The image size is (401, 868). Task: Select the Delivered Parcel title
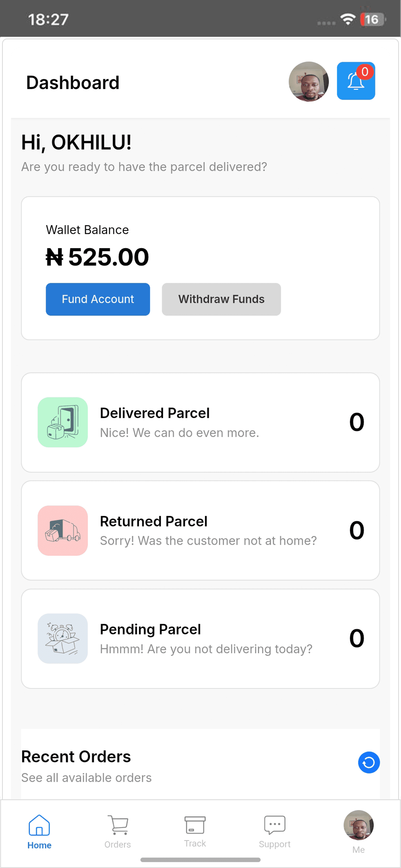pyautogui.click(x=155, y=413)
